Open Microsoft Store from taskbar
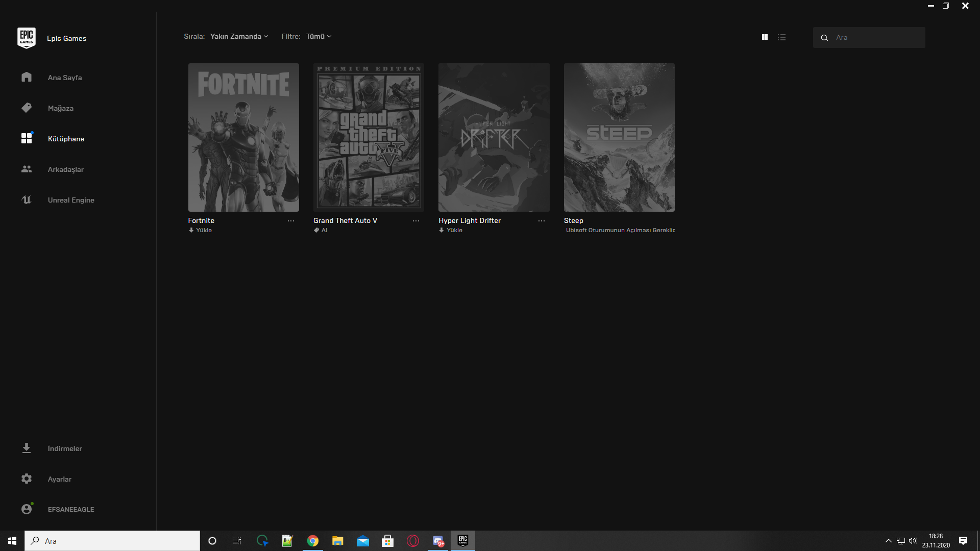980x551 pixels. [388, 541]
